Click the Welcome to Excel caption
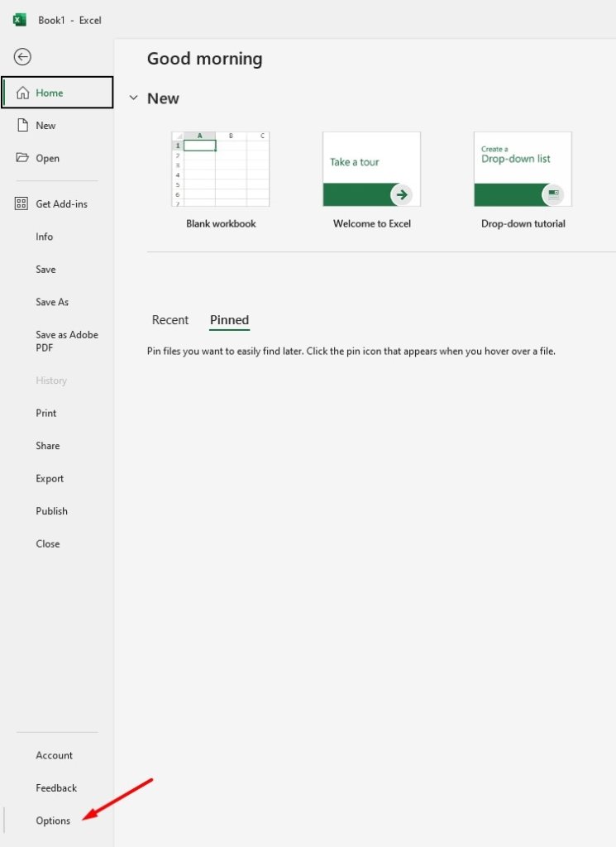Image resolution: width=616 pixels, height=847 pixels. [x=372, y=223]
